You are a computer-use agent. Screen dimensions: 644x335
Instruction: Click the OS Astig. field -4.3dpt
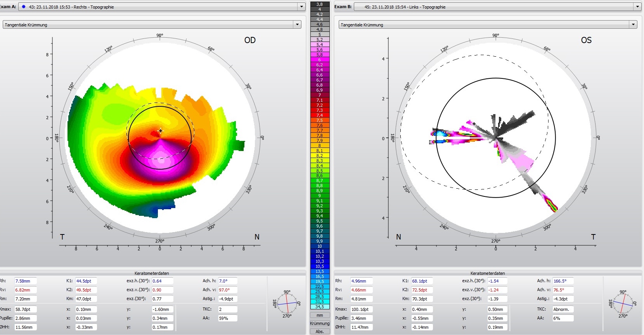(x=563, y=299)
